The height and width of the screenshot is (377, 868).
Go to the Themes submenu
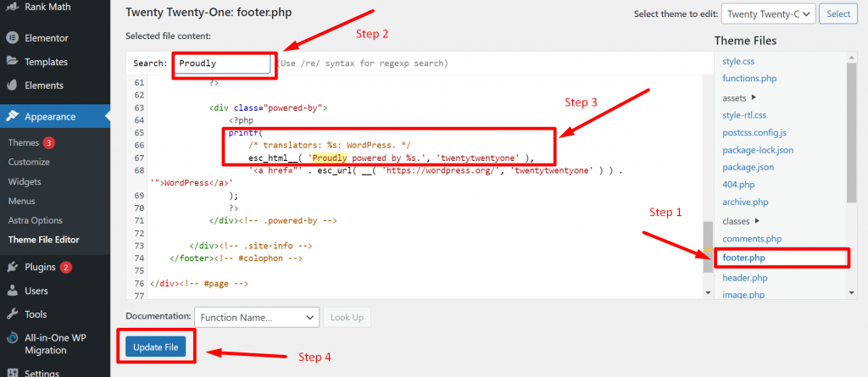click(x=23, y=143)
